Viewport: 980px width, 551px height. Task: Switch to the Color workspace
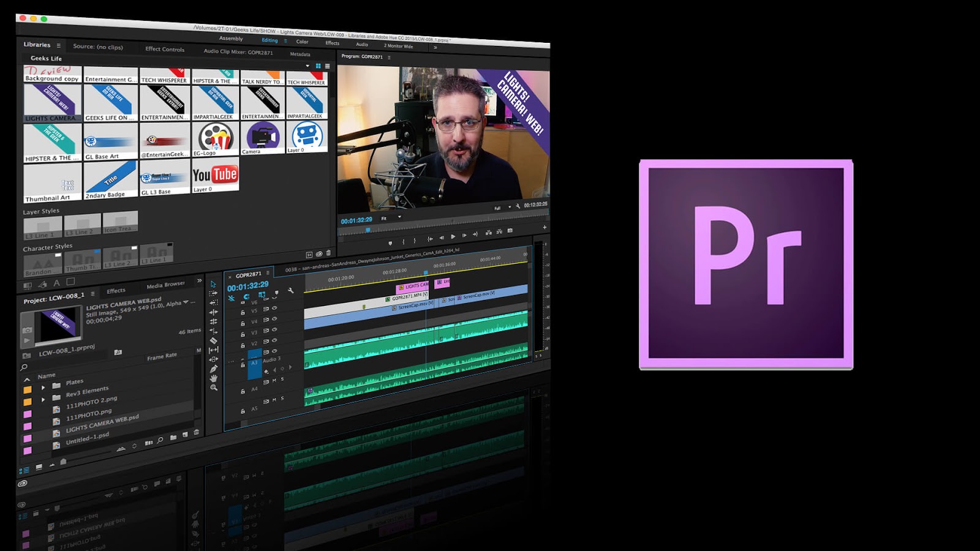tap(302, 42)
